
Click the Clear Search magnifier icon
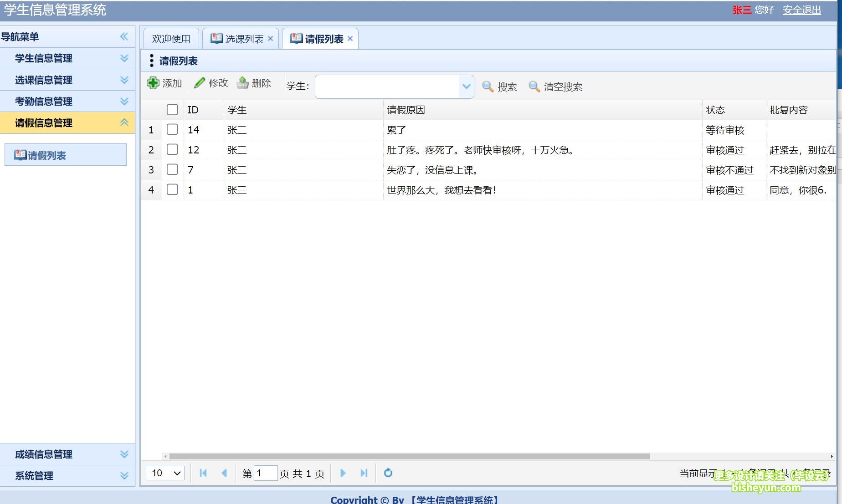[534, 87]
